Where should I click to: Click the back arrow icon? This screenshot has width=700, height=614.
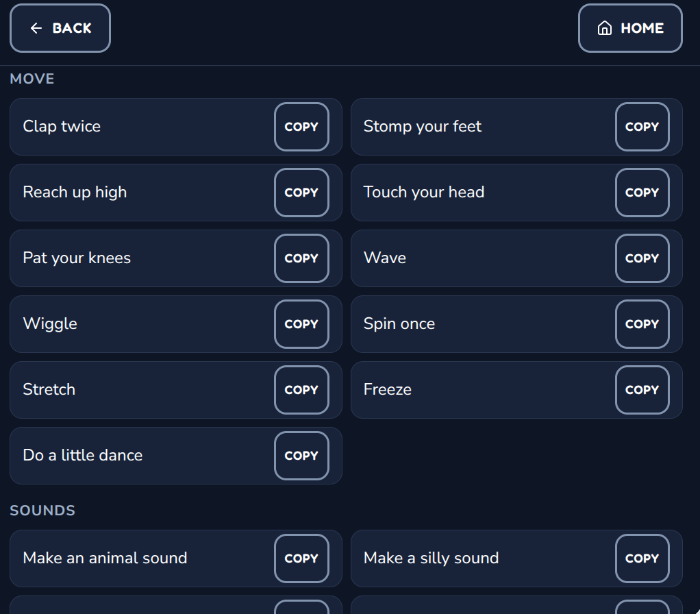(36, 28)
